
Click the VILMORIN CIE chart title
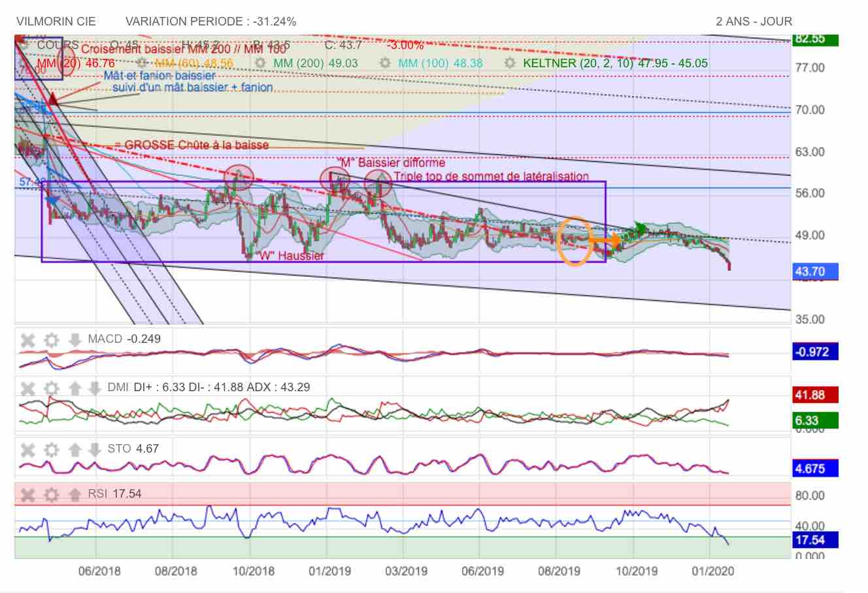(56, 22)
